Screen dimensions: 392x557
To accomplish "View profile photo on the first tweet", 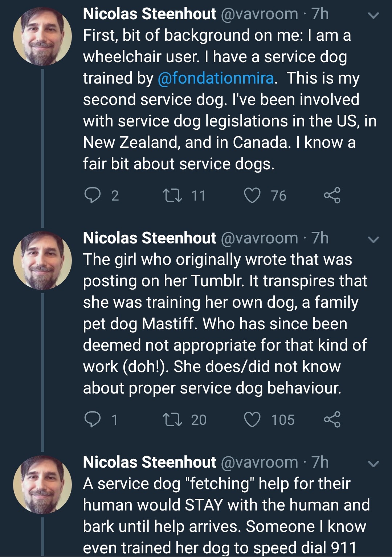I will [x=42, y=36].
